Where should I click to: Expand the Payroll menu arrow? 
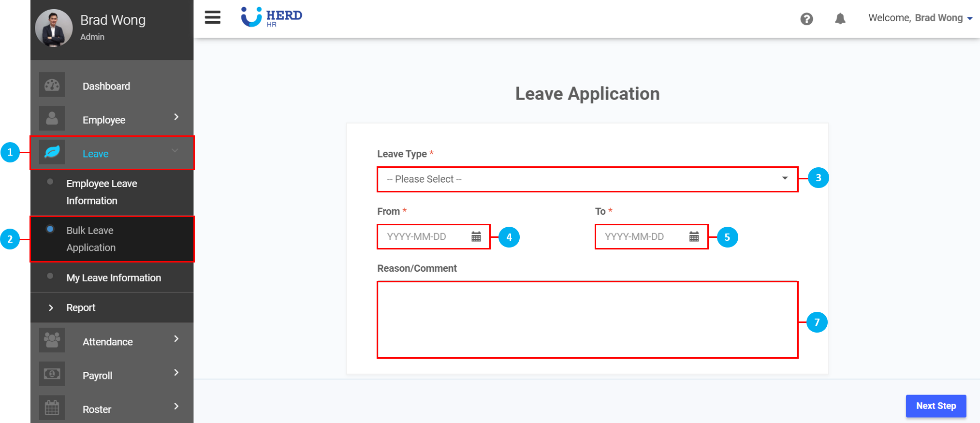[176, 372]
